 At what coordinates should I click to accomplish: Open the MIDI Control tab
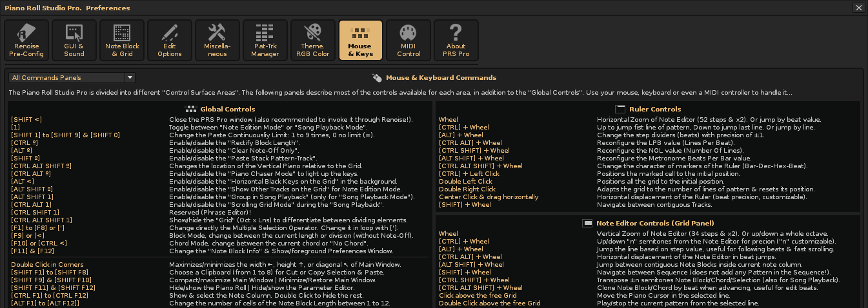(409, 40)
